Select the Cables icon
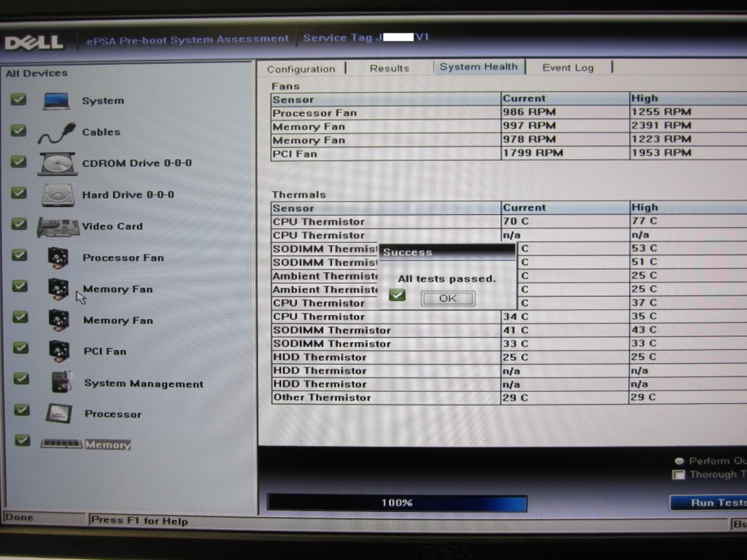The image size is (747, 560). [x=56, y=133]
